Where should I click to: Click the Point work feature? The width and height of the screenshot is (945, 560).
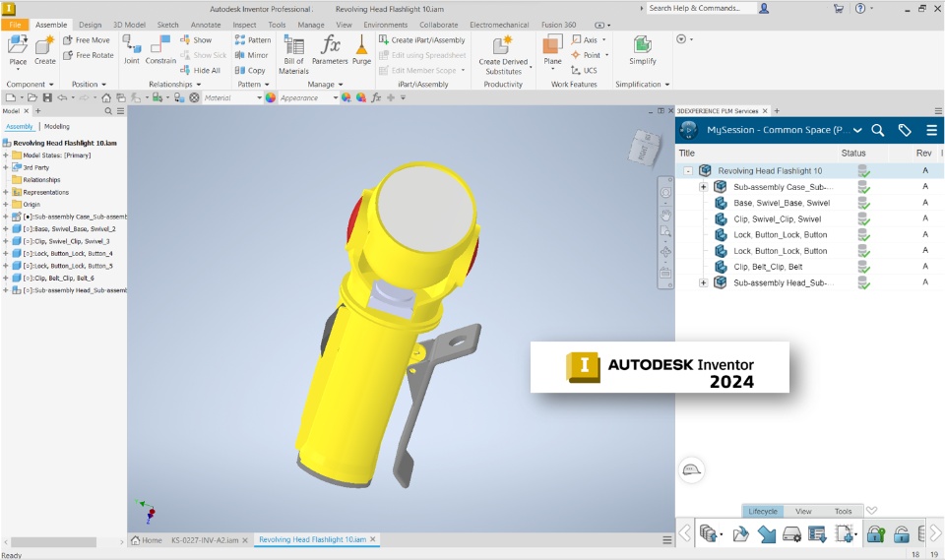click(586, 55)
